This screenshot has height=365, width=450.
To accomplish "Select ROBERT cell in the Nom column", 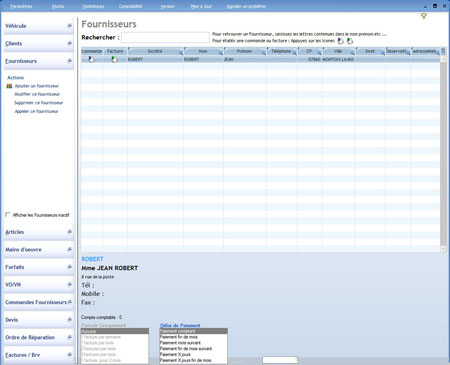I will [203, 59].
